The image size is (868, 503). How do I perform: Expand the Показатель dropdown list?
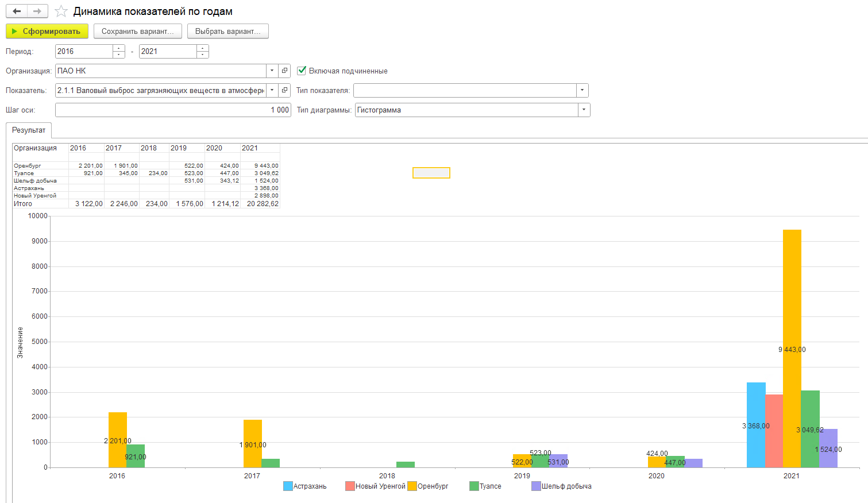click(x=272, y=90)
